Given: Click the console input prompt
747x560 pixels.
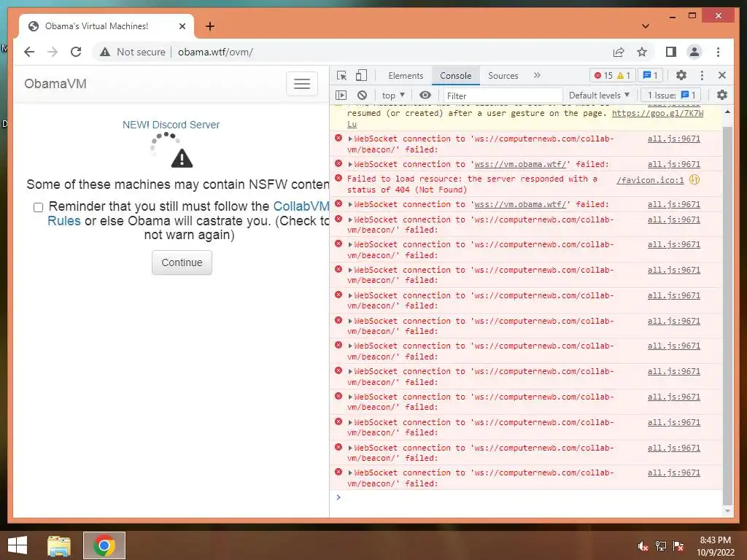Looking at the screenshot, I should pyautogui.click(x=529, y=497).
